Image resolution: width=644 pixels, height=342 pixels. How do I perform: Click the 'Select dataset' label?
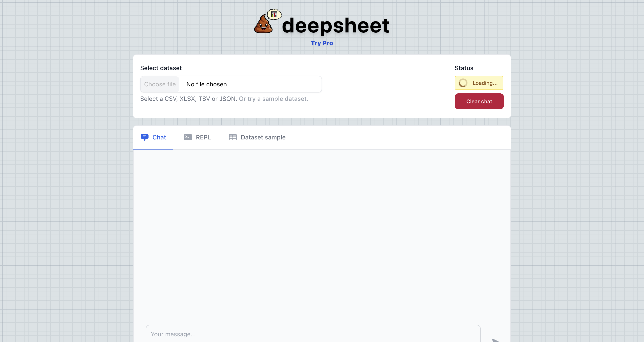tap(161, 68)
